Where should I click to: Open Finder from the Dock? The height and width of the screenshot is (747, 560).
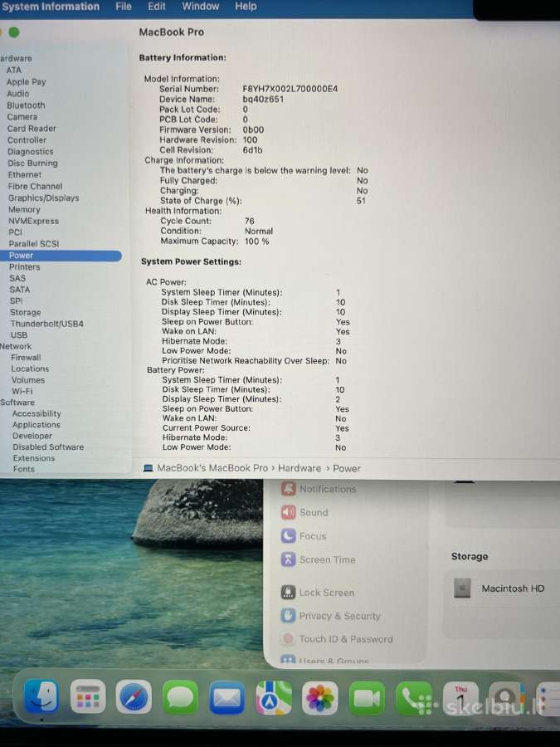point(41,697)
